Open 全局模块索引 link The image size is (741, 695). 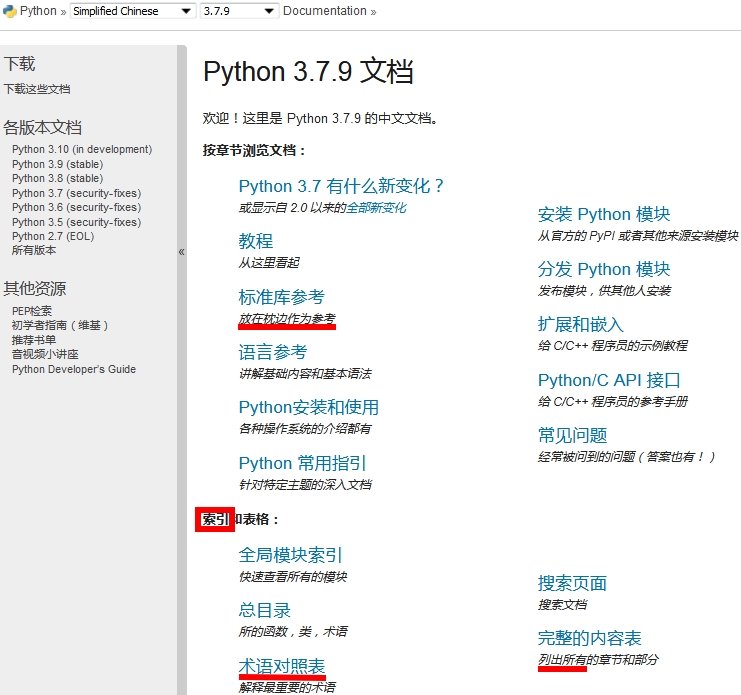tap(290, 555)
